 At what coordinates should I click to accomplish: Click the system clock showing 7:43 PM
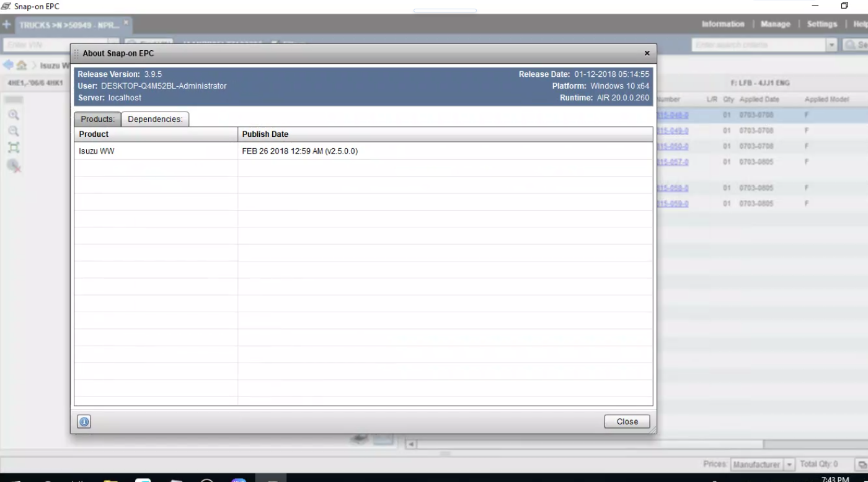[x=835, y=479]
